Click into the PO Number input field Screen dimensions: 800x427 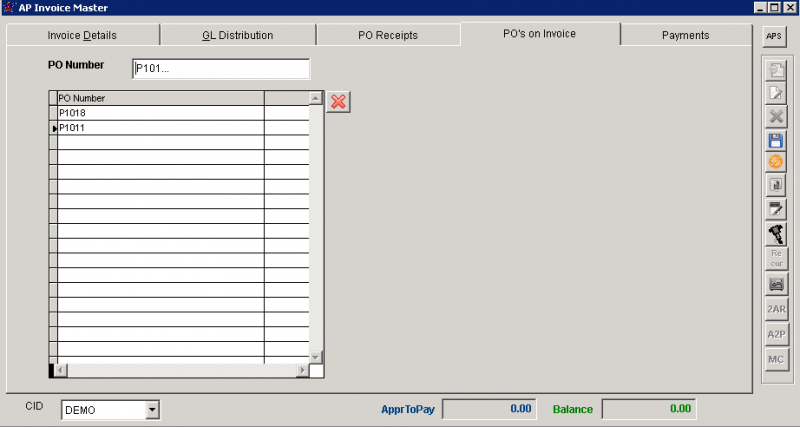(x=220, y=68)
